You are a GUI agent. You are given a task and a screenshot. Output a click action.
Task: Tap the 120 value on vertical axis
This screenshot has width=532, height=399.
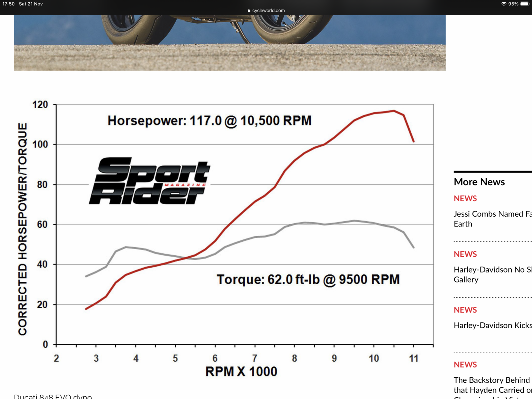coord(40,104)
